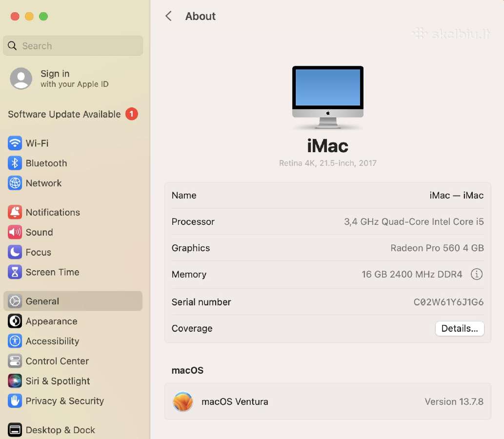Click the Privacy & Security hand icon

click(x=15, y=401)
